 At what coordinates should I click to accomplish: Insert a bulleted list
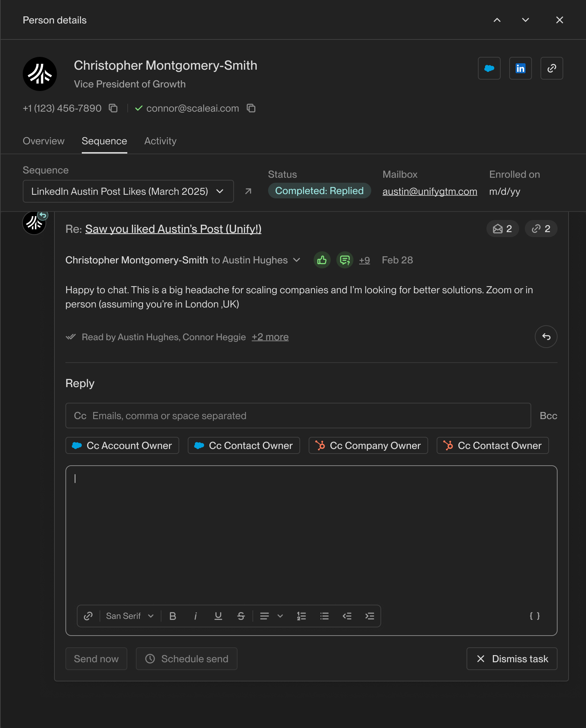pyautogui.click(x=324, y=616)
